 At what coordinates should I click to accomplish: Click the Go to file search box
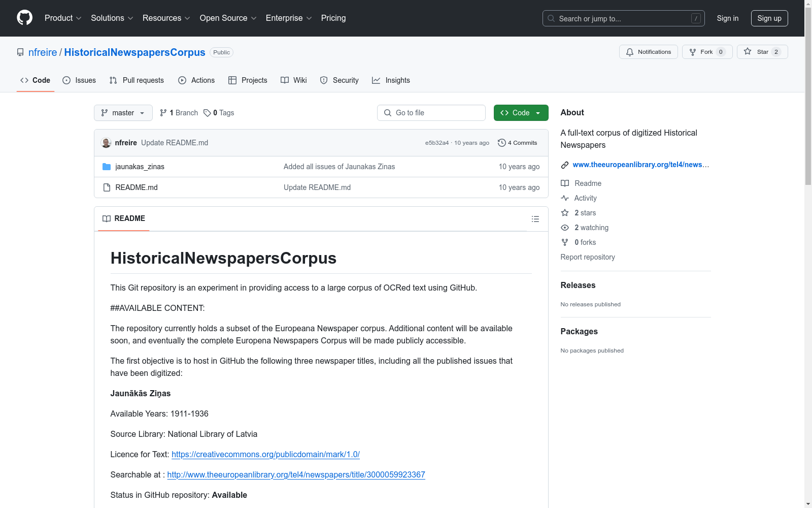click(431, 113)
